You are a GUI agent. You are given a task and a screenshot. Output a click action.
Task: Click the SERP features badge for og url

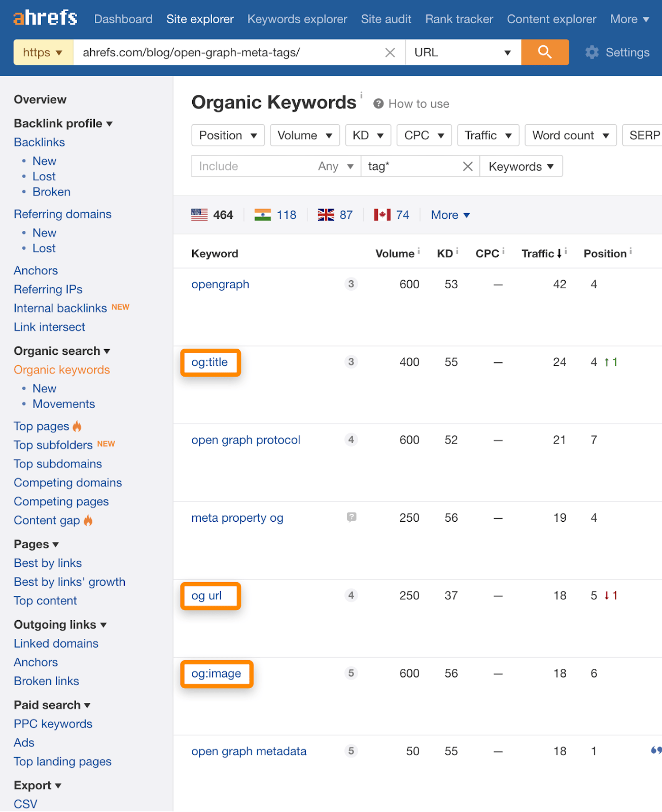coord(351,595)
